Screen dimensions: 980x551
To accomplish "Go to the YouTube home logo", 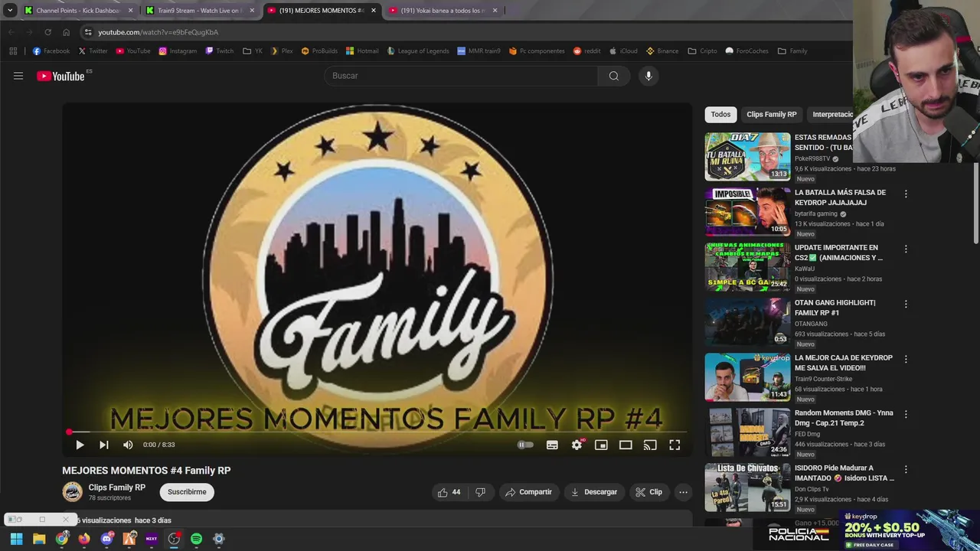I will (60, 76).
